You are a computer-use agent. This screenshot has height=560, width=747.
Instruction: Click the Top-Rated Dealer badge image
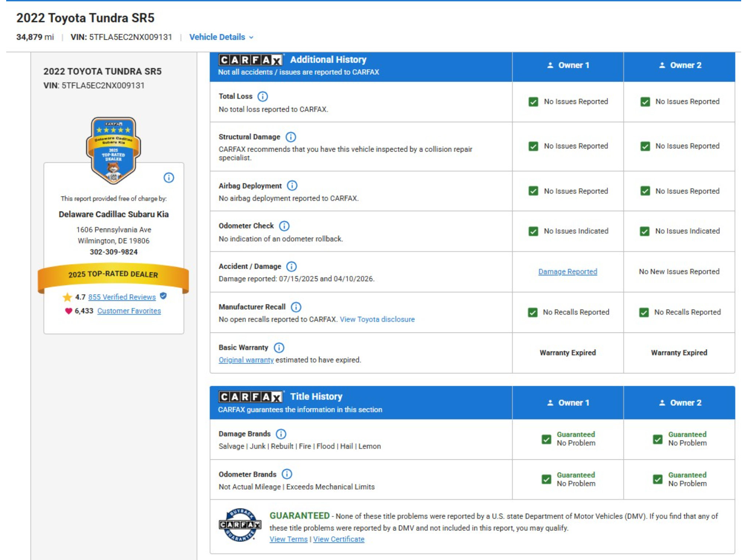(113, 150)
